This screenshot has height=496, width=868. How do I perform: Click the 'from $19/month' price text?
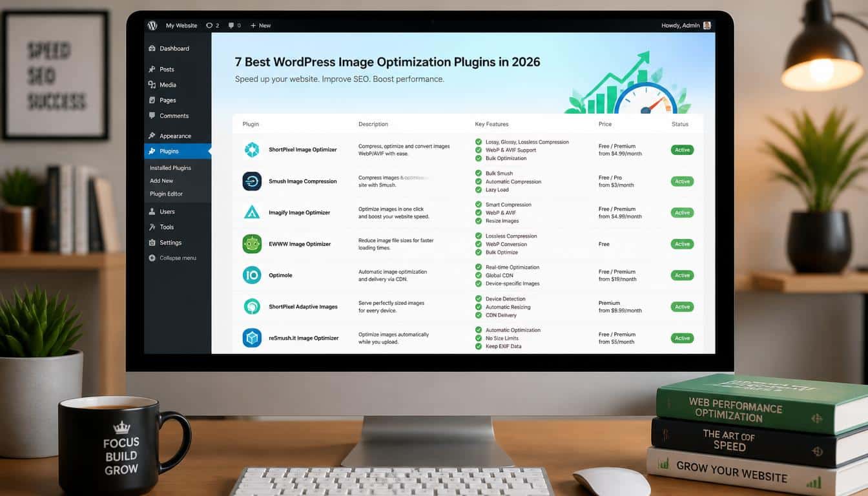[x=617, y=279]
